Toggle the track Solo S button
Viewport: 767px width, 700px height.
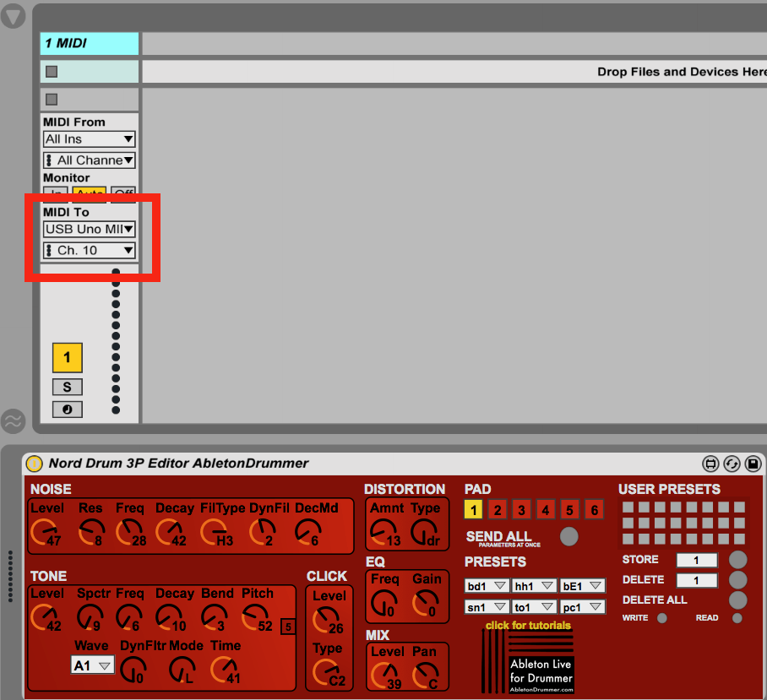click(67, 387)
